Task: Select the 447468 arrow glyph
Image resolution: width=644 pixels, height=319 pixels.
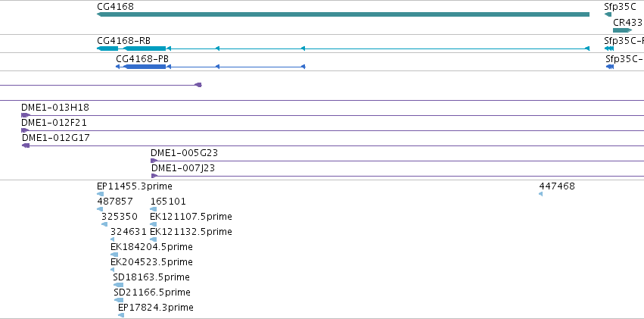Action: [x=540, y=194]
